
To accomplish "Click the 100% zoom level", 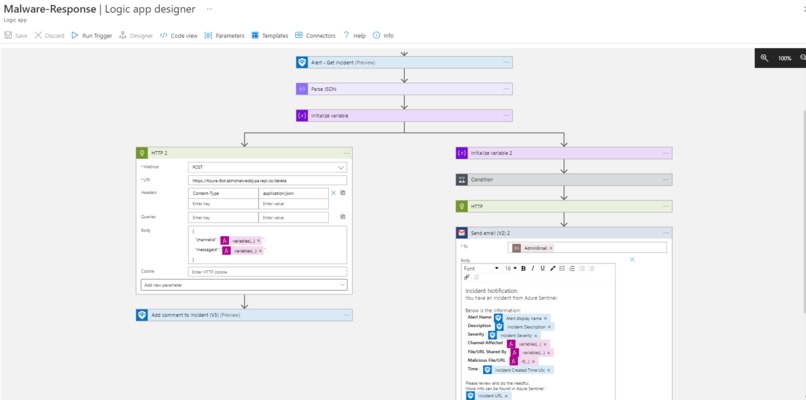I will [x=784, y=59].
